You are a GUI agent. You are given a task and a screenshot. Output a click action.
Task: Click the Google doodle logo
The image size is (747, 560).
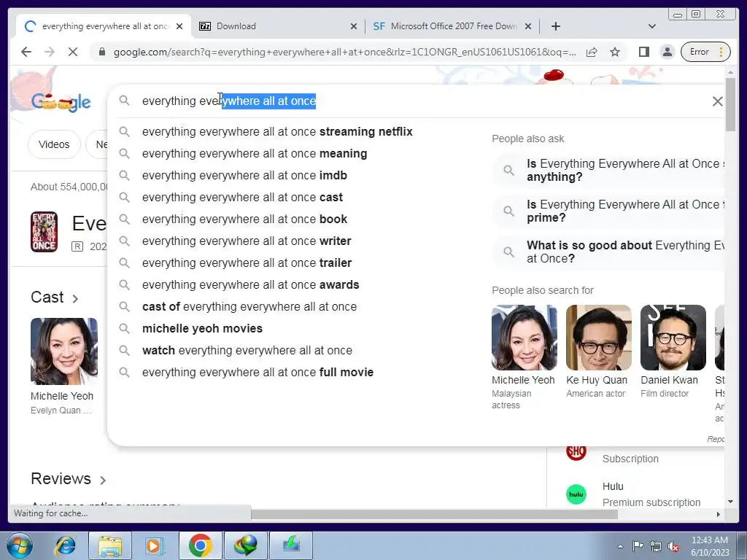[61, 102]
